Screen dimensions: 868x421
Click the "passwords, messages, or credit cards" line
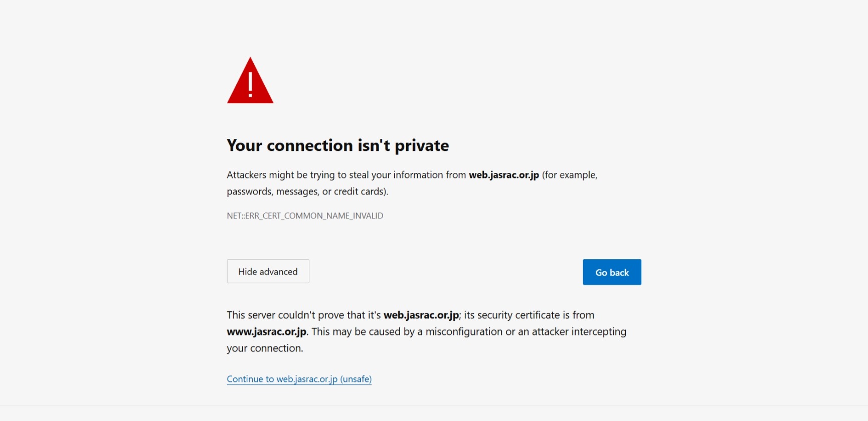tap(307, 191)
